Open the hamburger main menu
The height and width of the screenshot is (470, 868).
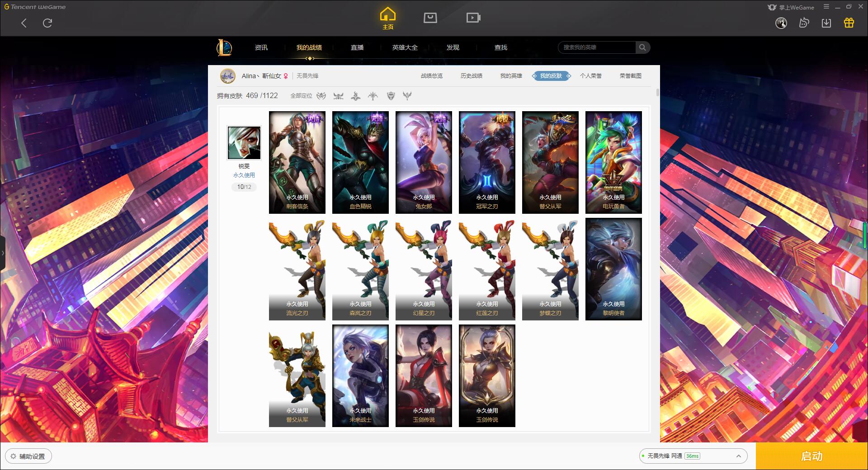click(x=826, y=7)
